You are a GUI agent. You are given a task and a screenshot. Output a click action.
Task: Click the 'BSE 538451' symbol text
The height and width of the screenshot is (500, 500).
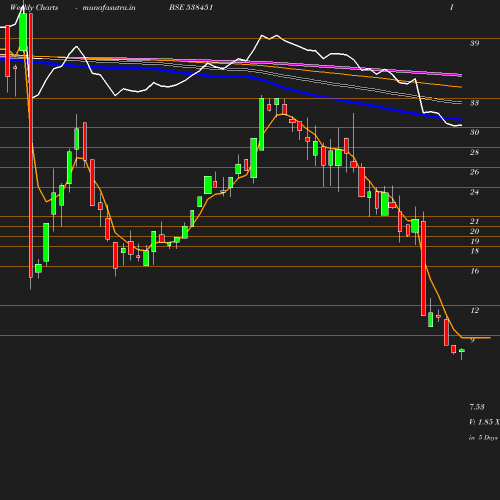(191, 7)
